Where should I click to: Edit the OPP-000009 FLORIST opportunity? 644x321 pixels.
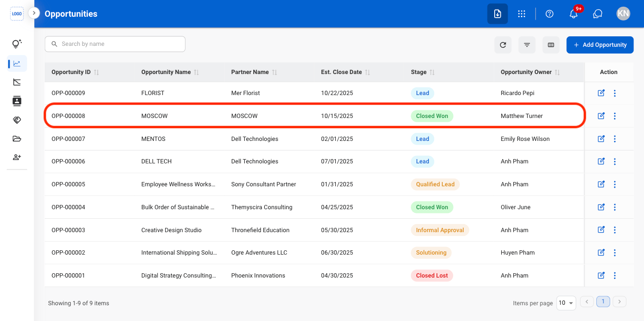pos(601,93)
